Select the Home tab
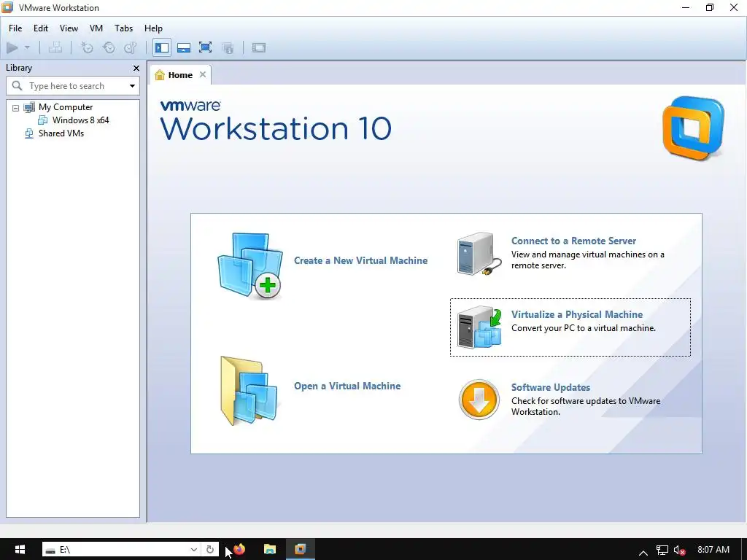The image size is (747, 560). [x=180, y=75]
